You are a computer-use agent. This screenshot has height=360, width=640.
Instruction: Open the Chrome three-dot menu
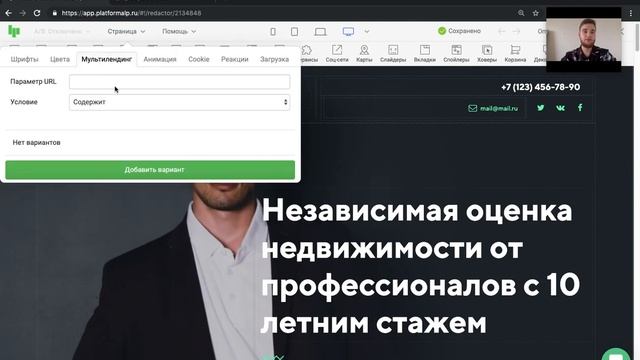pyautogui.click(x=631, y=13)
